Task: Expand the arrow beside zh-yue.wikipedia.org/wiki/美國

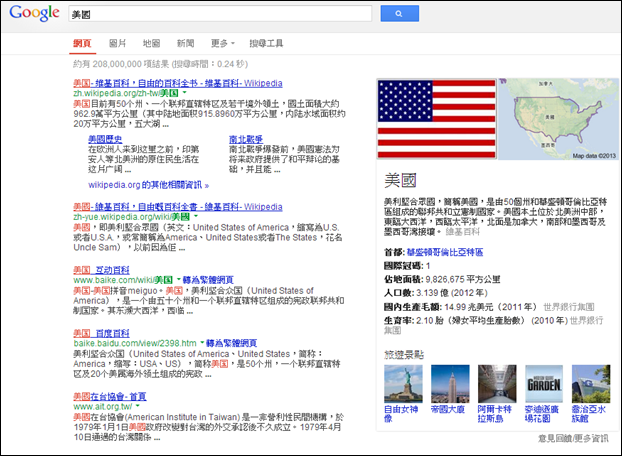Action: coord(196,217)
